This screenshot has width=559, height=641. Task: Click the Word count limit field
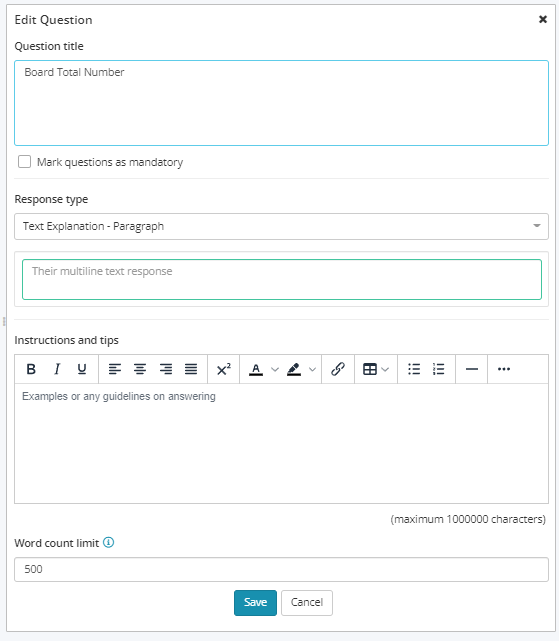[281, 569]
